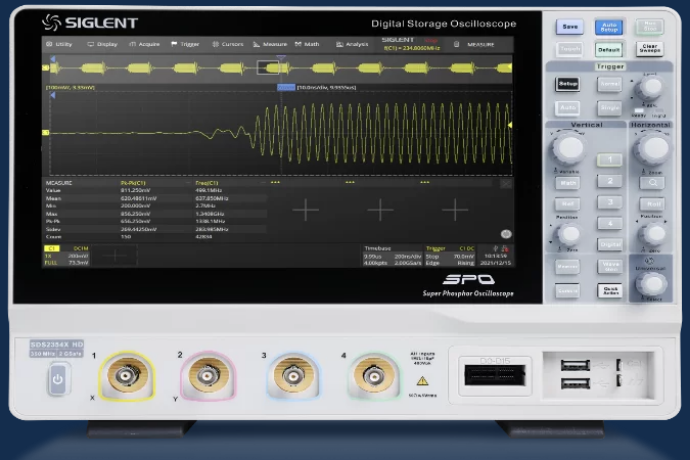Screen dimensions: 690x460
Task: Open the Utility menu
Action: [59, 44]
